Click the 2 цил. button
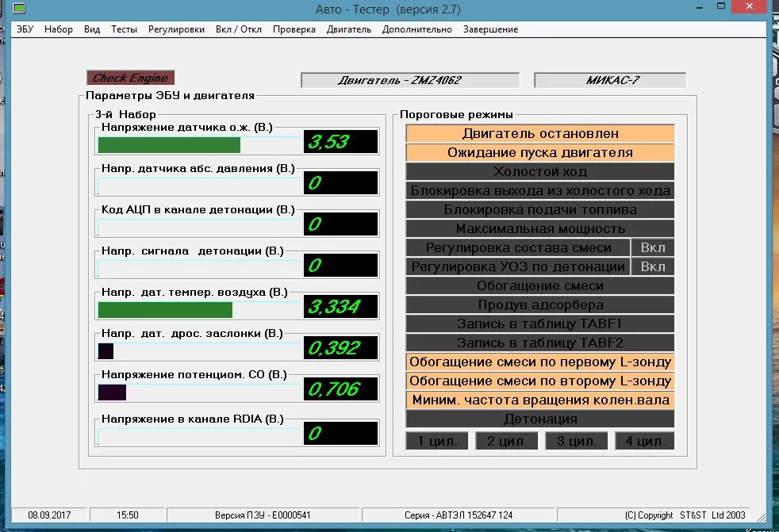The image size is (779, 532). tap(506, 441)
